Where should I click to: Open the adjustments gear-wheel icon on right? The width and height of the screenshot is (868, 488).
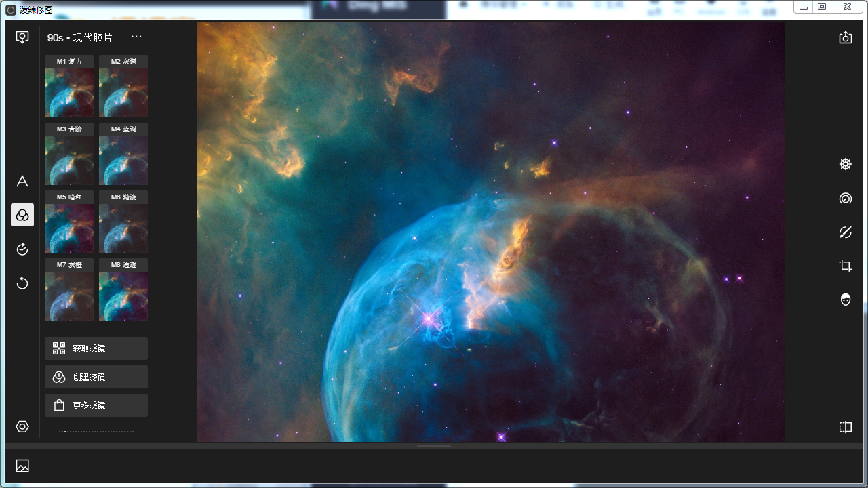click(x=845, y=164)
